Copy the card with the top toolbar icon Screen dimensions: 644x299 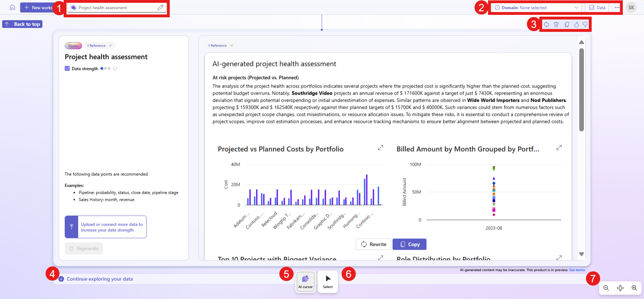coord(567,24)
